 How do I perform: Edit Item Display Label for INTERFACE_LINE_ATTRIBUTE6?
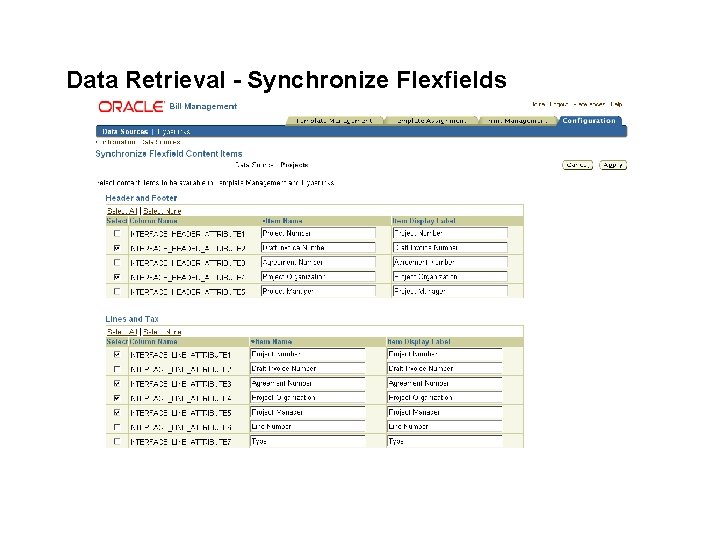point(444,426)
